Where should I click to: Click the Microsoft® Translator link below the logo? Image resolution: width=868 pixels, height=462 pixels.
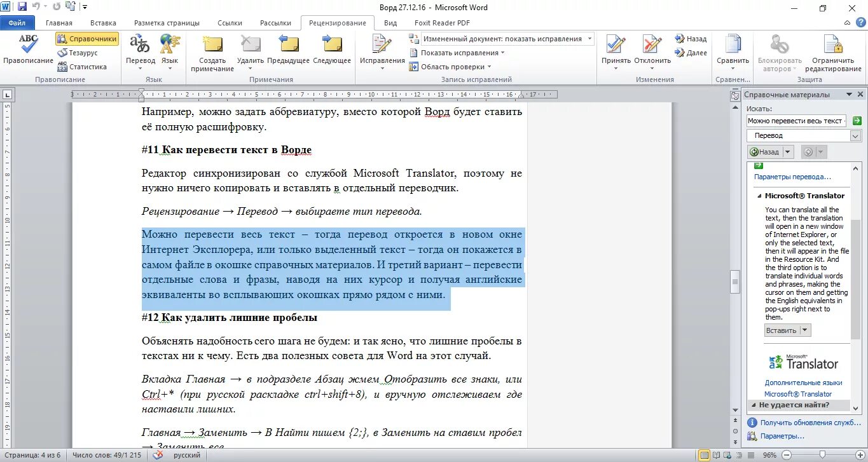coord(798,394)
